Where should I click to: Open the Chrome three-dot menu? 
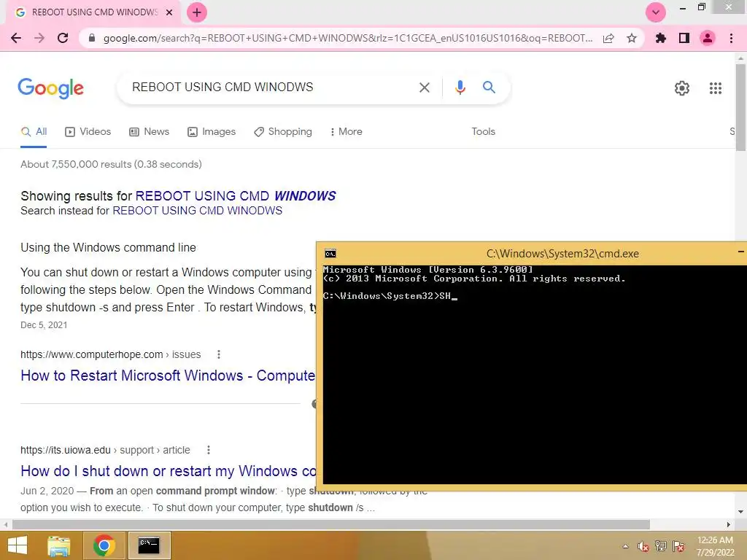731,38
